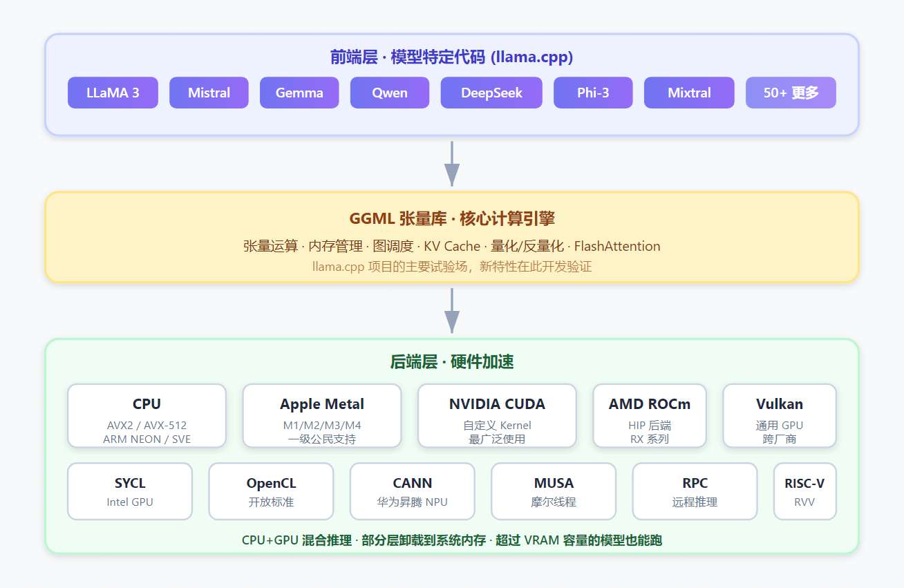Click the Mixtral model chip
The height and width of the screenshot is (588, 904).
689,93
